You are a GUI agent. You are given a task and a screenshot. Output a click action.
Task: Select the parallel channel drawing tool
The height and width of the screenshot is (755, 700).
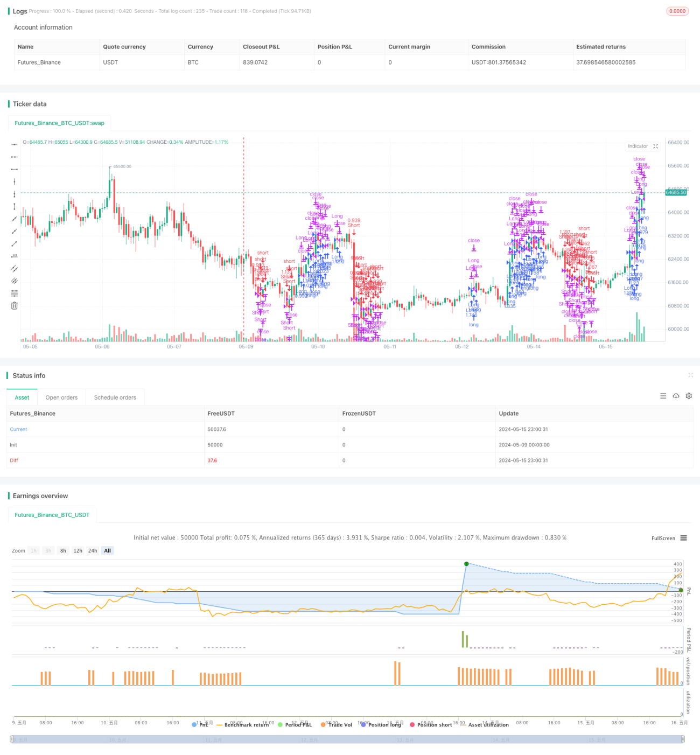click(x=15, y=268)
